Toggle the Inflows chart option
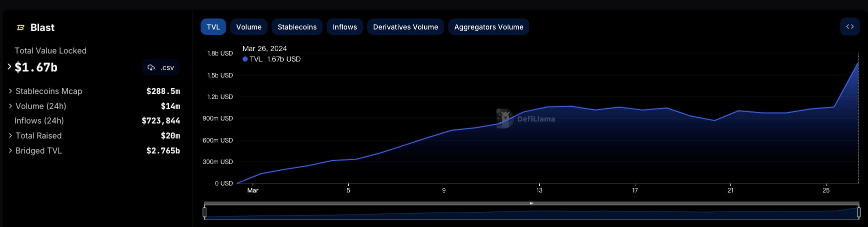The height and width of the screenshot is (227, 868). [x=345, y=27]
